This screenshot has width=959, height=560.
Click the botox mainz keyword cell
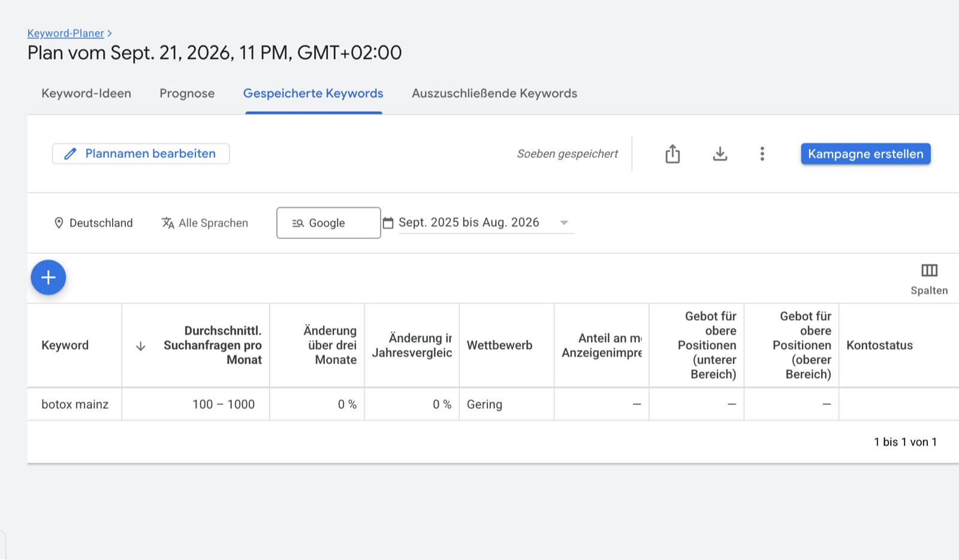click(75, 405)
